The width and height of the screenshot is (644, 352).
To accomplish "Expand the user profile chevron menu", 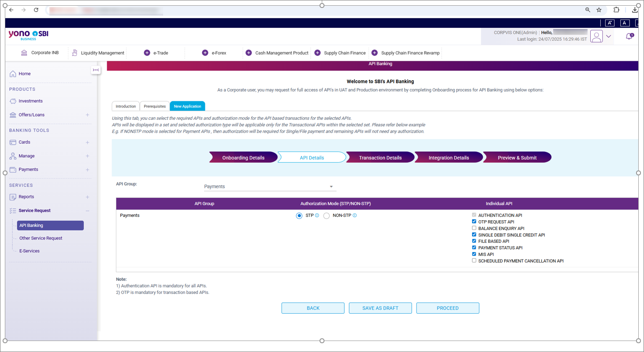I will pos(609,37).
